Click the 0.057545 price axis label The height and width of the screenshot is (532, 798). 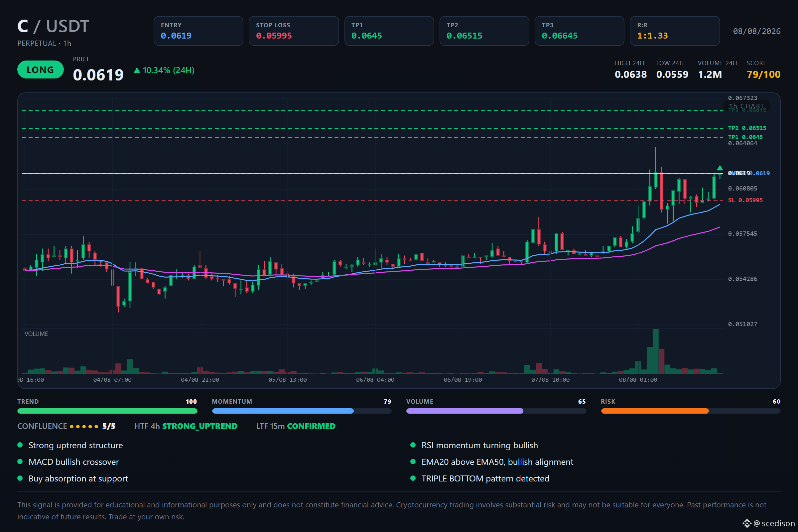[742, 233]
